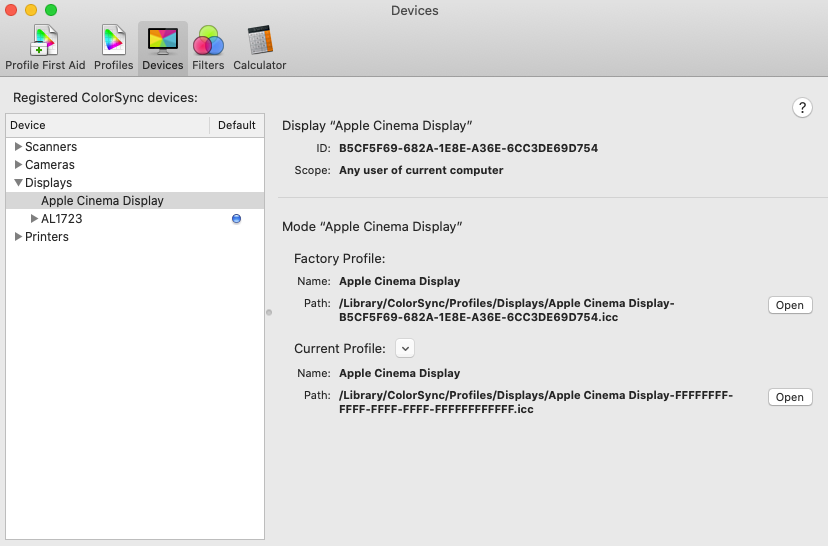Image resolution: width=828 pixels, height=546 pixels.
Task: Open the Profile First Aid tool
Action: click(x=45, y=48)
